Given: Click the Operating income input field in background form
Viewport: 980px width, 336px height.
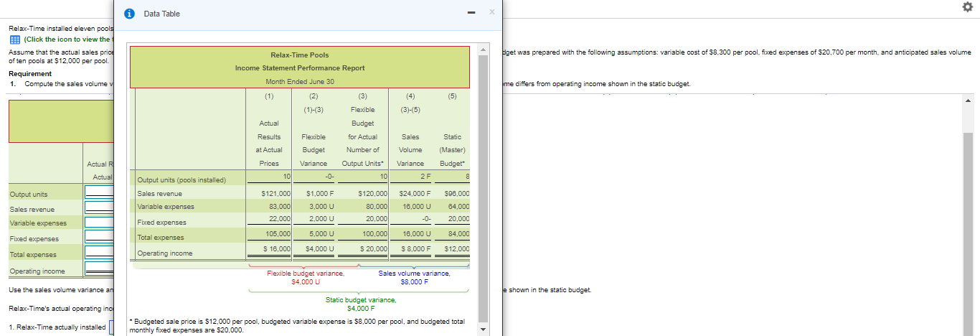Looking at the screenshot, I should (99, 269).
